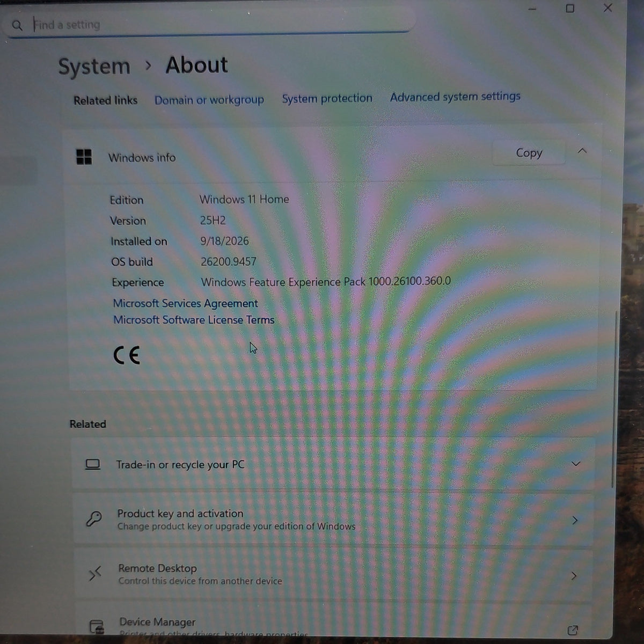Go back to System breadcrumb
The height and width of the screenshot is (644, 644).
94,67
